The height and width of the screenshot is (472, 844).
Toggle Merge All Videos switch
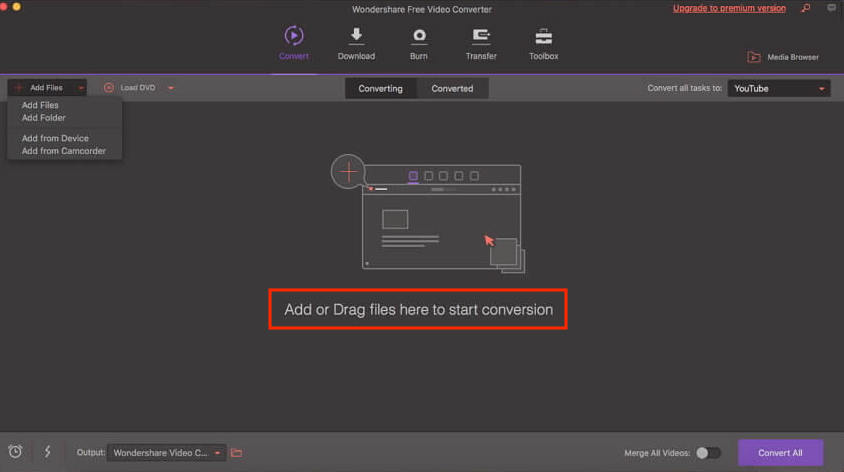click(x=708, y=453)
